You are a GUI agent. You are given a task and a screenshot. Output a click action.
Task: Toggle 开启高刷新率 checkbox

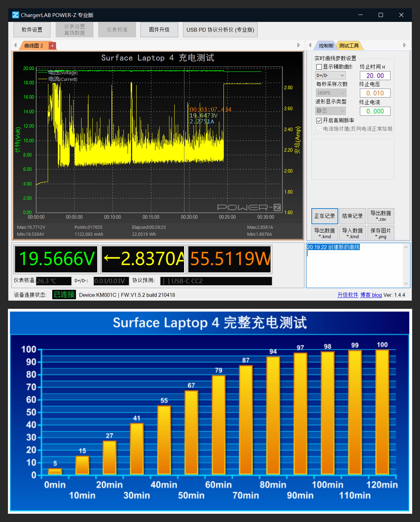point(319,120)
